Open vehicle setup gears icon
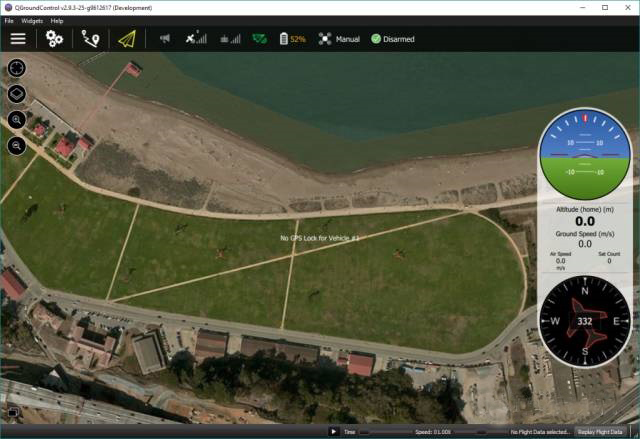Viewport: 640px width, 439px height. pyautogui.click(x=54, y=39)
